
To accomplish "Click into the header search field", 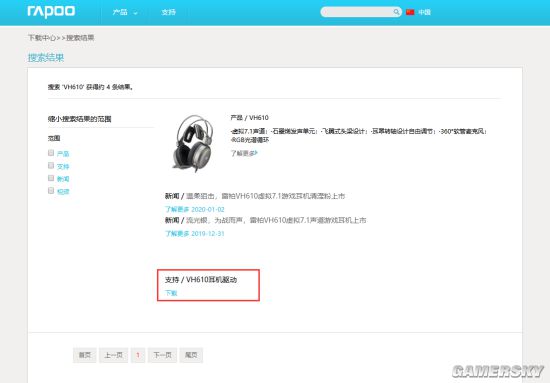I will 357,12.
